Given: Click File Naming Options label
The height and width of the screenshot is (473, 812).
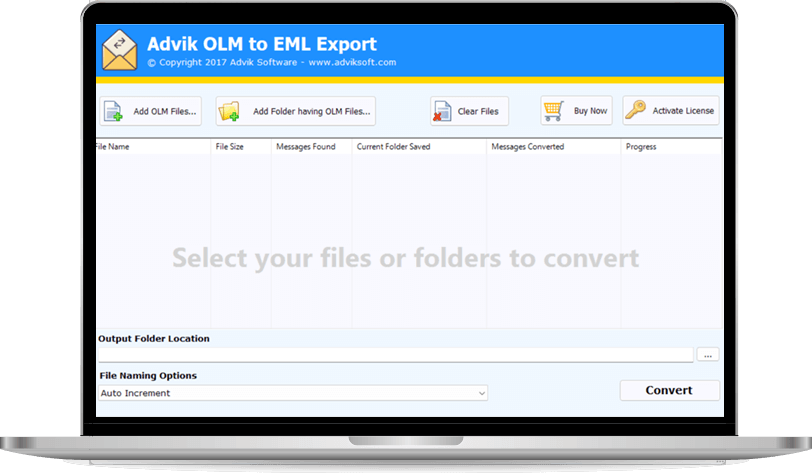Looking at the screenshot, I should [148, 376].
